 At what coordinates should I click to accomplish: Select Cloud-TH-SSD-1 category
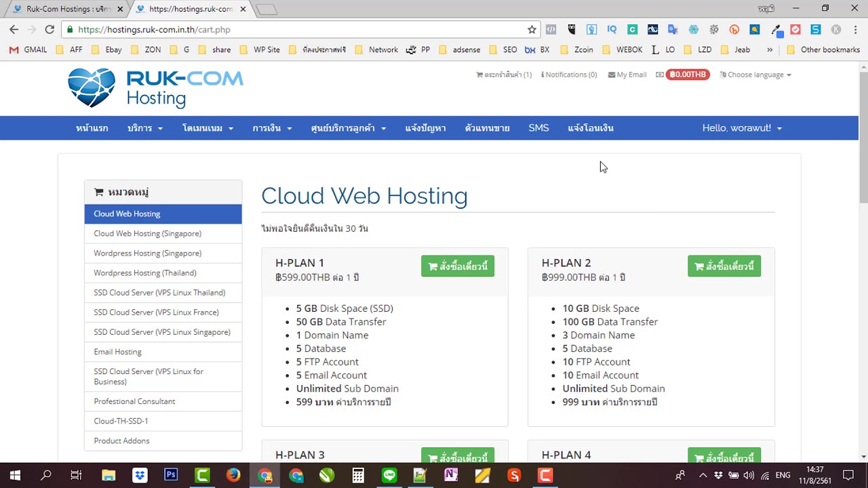pyautogui.click(x=163, y=421)
